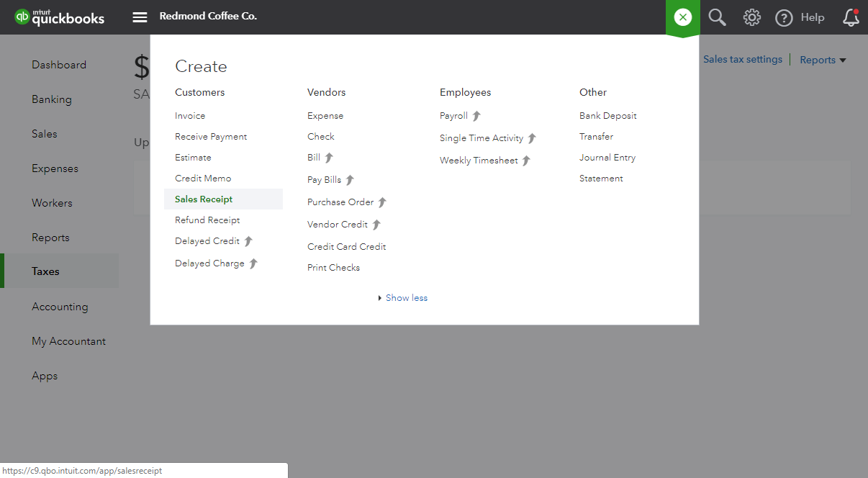The width and height of the screenshot is (868, 478).
Task: Open Sales tax settings link
Action: [x=742, y=60]
